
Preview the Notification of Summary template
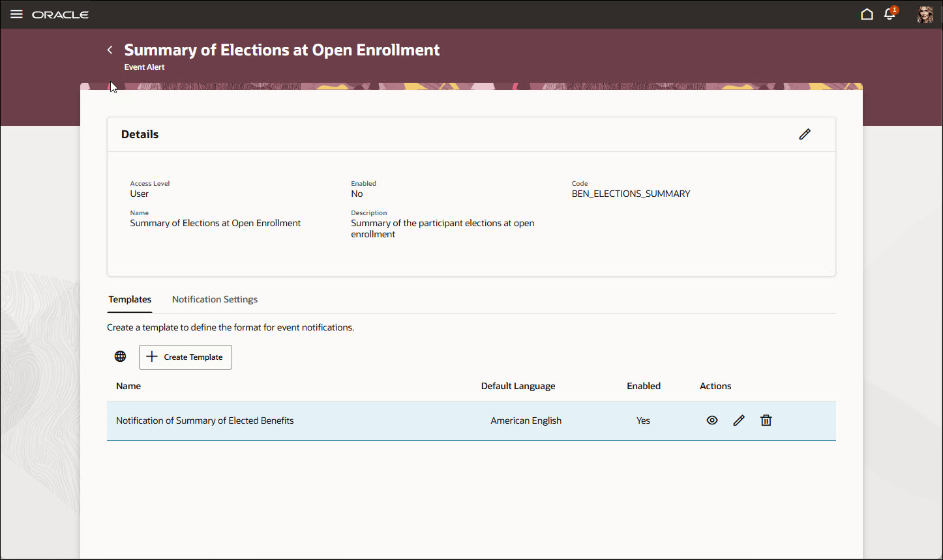(x=712, y=420)
